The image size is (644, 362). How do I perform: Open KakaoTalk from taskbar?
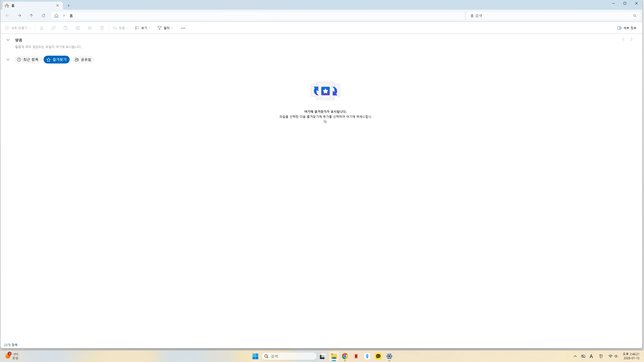coord(378,356)
